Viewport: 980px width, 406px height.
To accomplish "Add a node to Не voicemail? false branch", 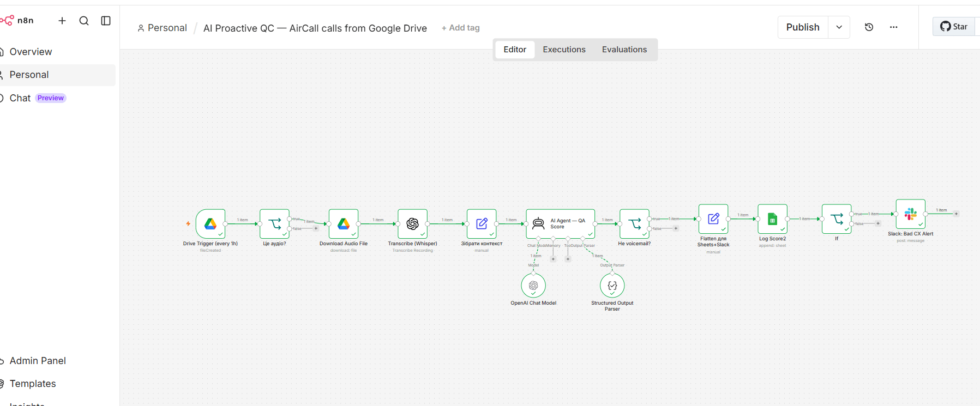I will 676,228.
